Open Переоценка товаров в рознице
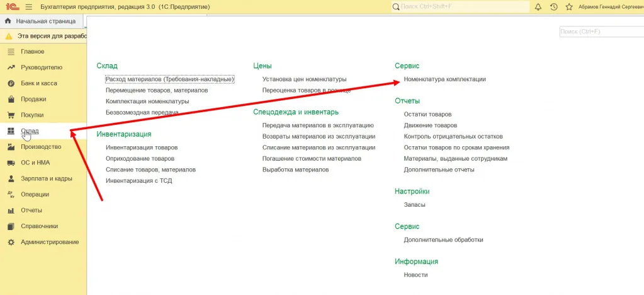The image size is (644, 295). (x=307, y=90)
